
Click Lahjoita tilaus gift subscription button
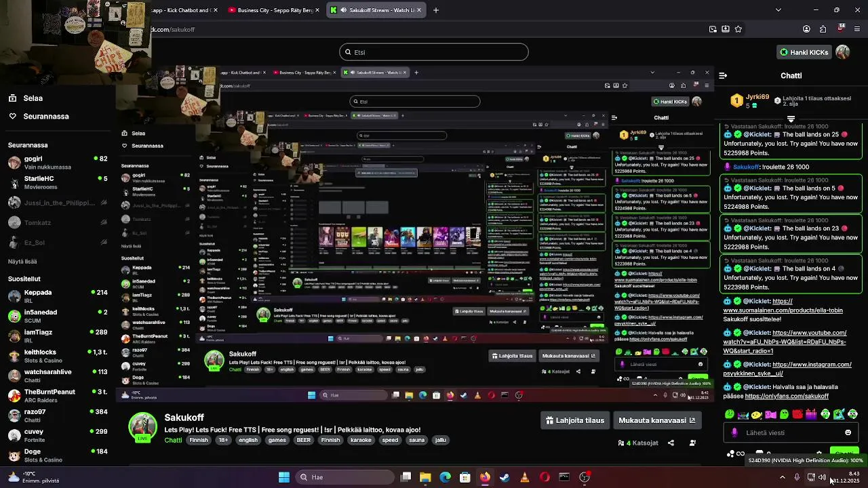point(575,420)
